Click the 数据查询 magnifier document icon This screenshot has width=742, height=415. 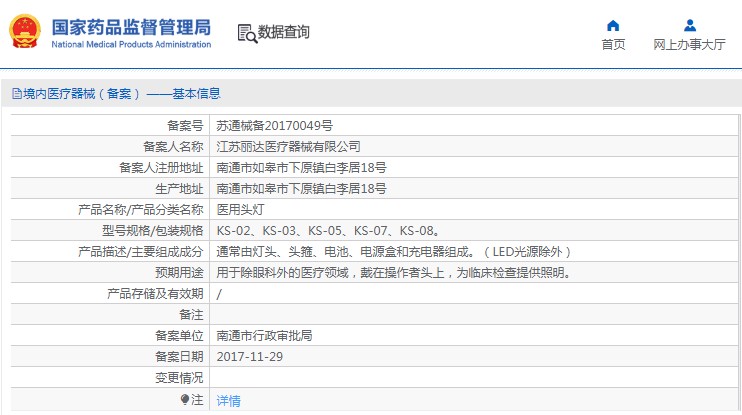(246, 32)
